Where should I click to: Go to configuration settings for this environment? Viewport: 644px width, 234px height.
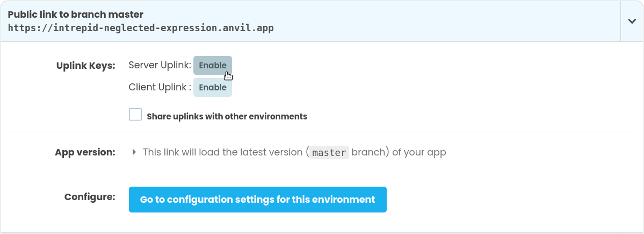coord(257,200)
